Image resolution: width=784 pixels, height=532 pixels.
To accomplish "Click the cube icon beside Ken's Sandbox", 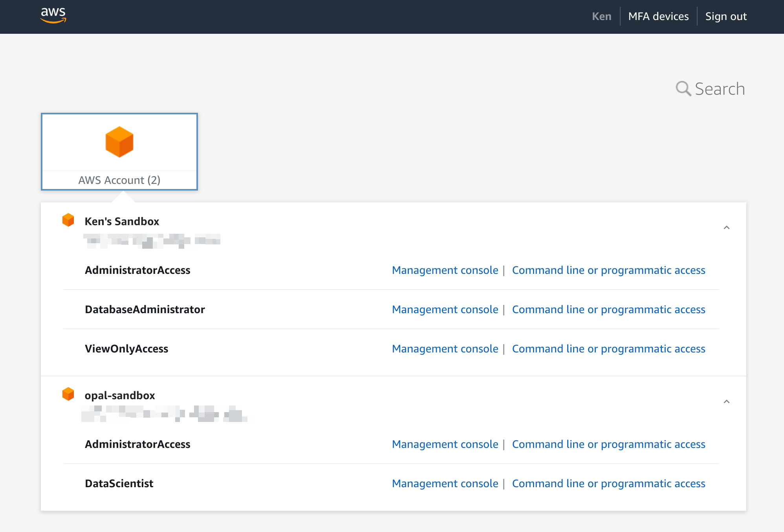I will click(68, 220).
